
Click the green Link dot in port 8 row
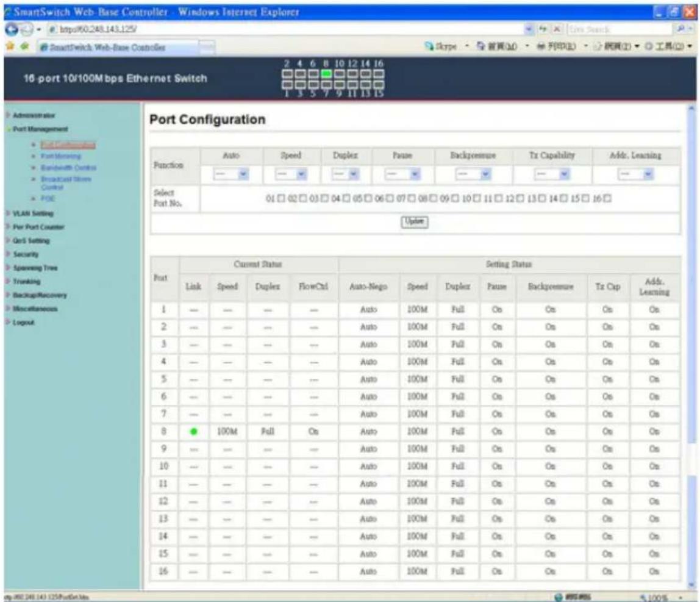(194, 431)
